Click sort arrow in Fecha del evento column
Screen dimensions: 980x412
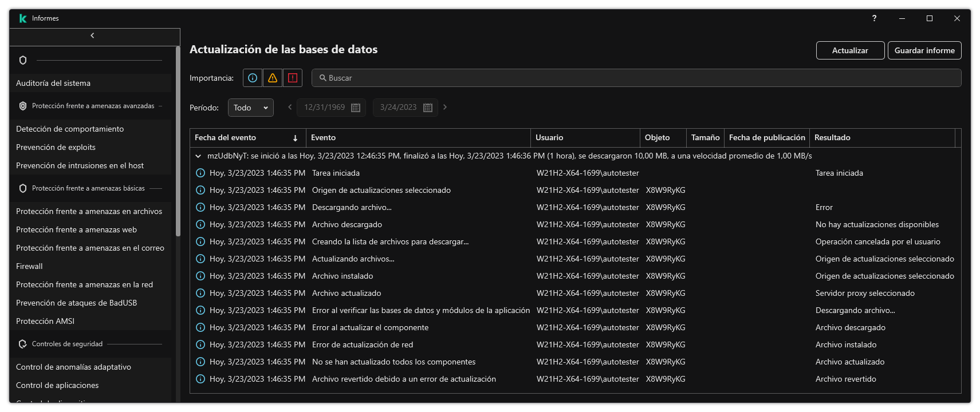click(x=295, y=138)
